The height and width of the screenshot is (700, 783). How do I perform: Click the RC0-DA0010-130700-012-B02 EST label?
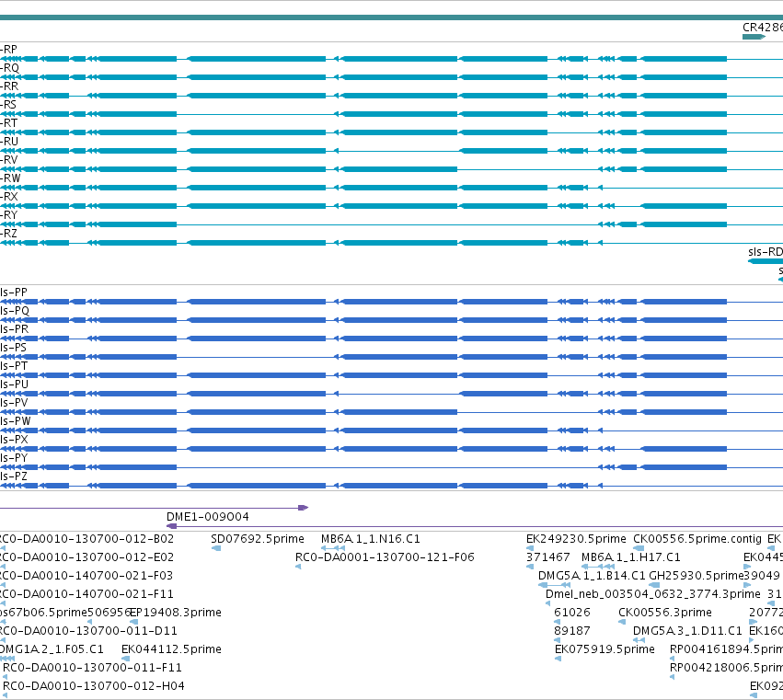pyautogui.click(x=86, y=539)
